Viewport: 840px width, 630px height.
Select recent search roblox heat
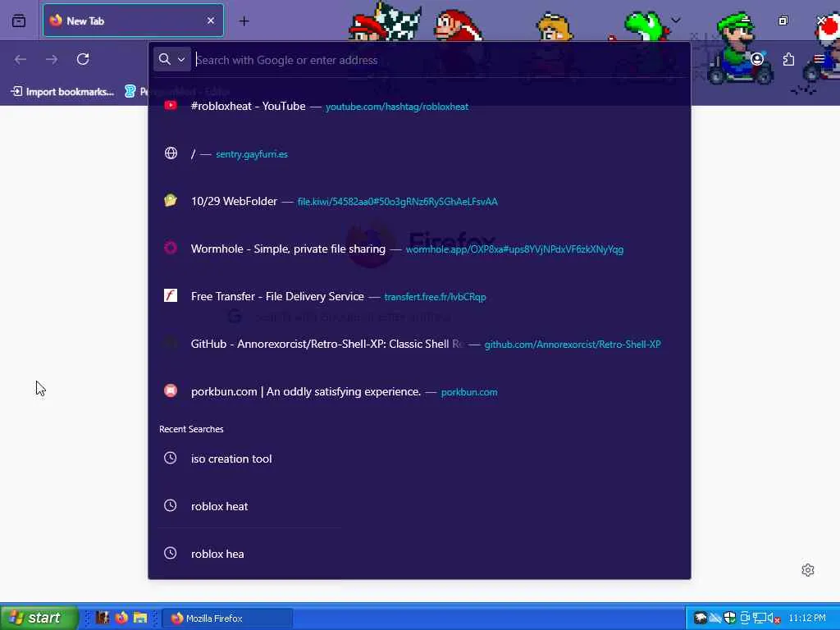tap(419, 506)
